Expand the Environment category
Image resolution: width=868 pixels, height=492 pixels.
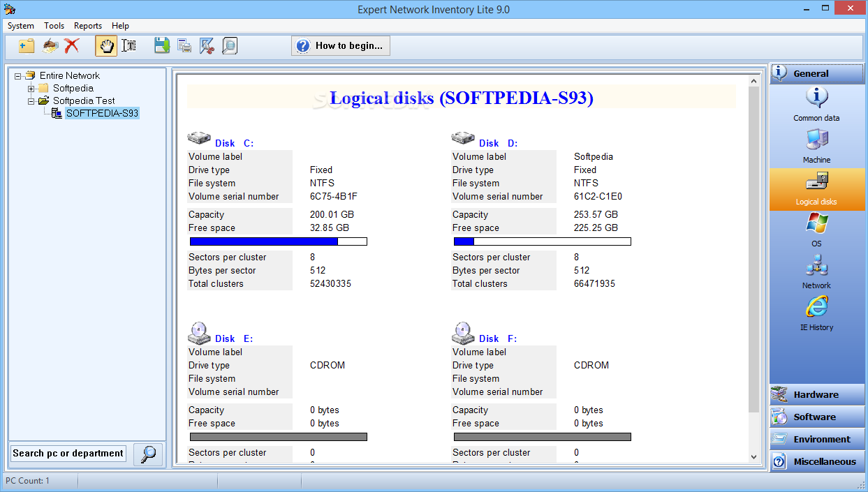pyautogui.click(x=817, y=439)
